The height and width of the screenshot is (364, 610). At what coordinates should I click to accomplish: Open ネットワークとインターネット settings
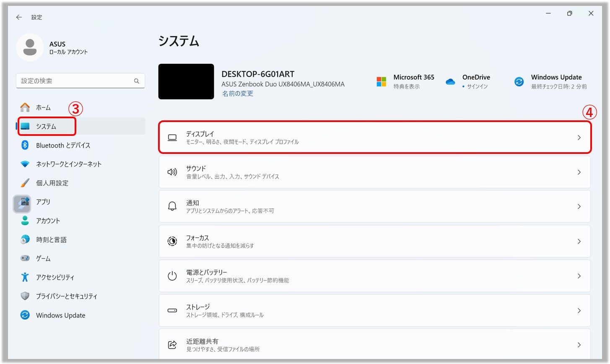tap(81, 164)
